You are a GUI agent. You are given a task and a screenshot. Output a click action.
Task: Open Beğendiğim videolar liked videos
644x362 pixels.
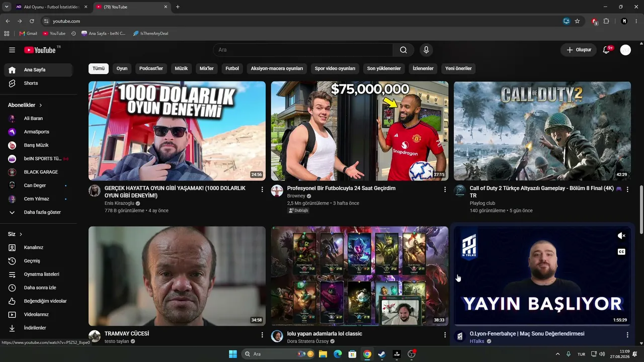pyautogui.click(x=38, y=301)
